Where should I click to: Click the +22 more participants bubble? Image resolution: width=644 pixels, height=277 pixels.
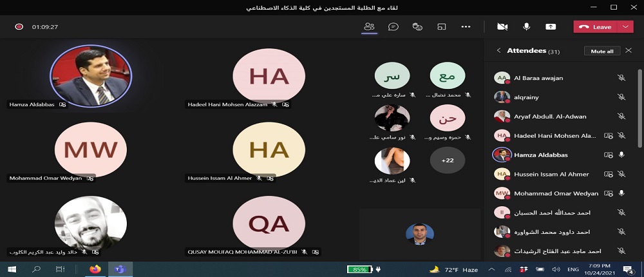point(447,160)
